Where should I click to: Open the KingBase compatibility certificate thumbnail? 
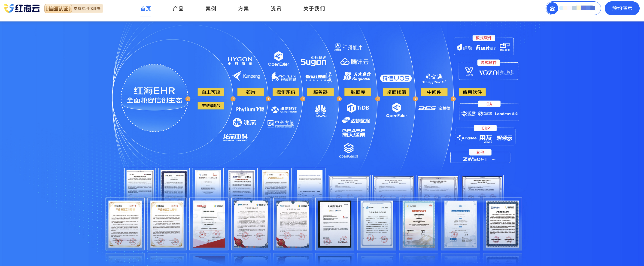pos(209,224)
